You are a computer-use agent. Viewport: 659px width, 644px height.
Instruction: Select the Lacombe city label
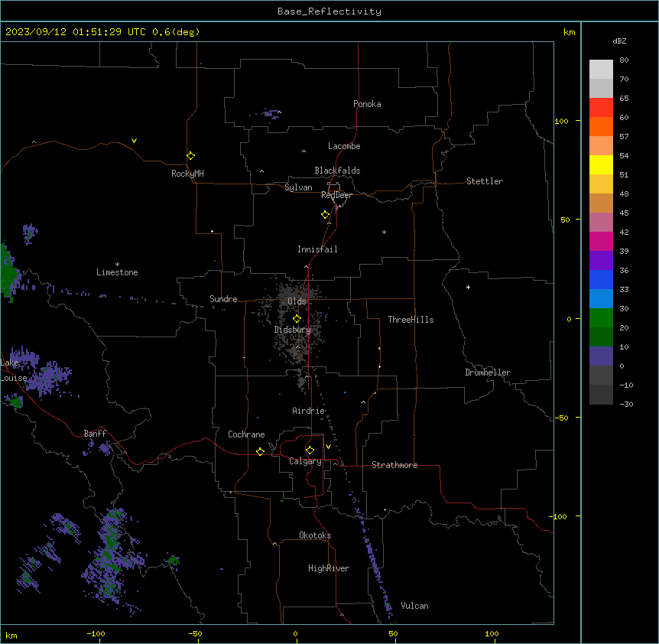[344, 146]
